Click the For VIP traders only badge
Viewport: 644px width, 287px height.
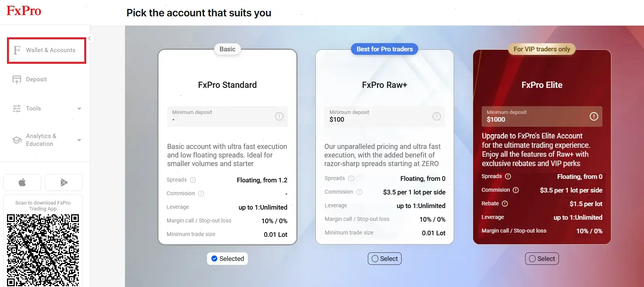pos(541,49)
